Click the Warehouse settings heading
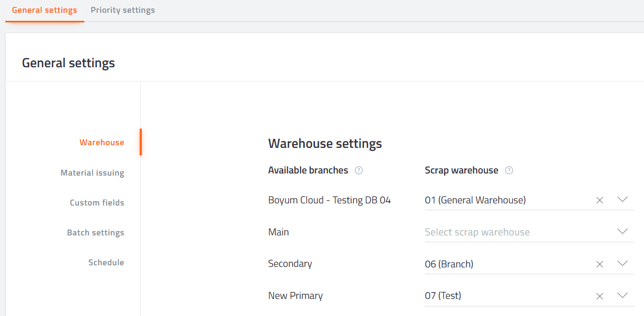Viewport: 644px width, 316px height. pos(325,144)
